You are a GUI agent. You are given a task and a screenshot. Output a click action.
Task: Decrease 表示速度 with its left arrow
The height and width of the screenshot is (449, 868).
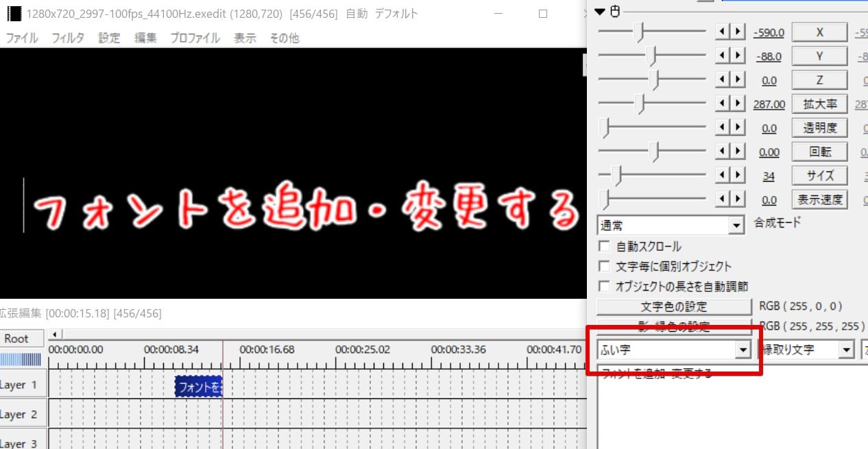[722, 199]
